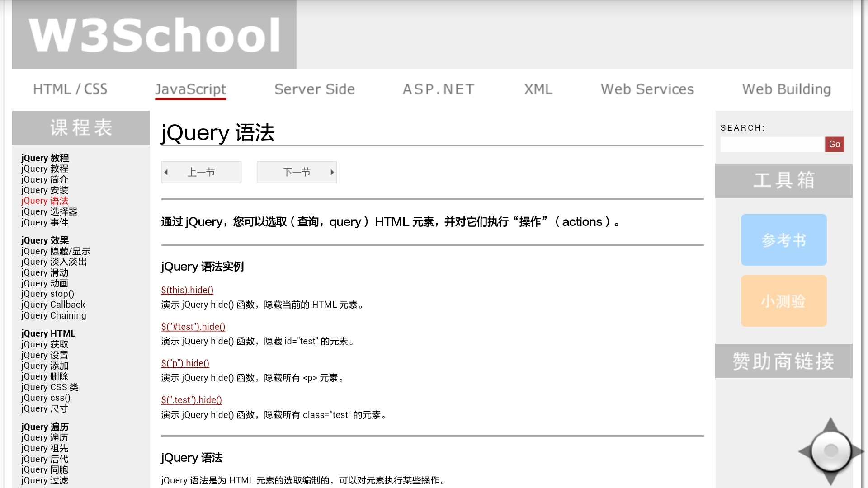Image resolution: width=868 pixels, height=488 pixels.
Task: Open the JavaScript menu tab
Action: click(x=190, y=89)
